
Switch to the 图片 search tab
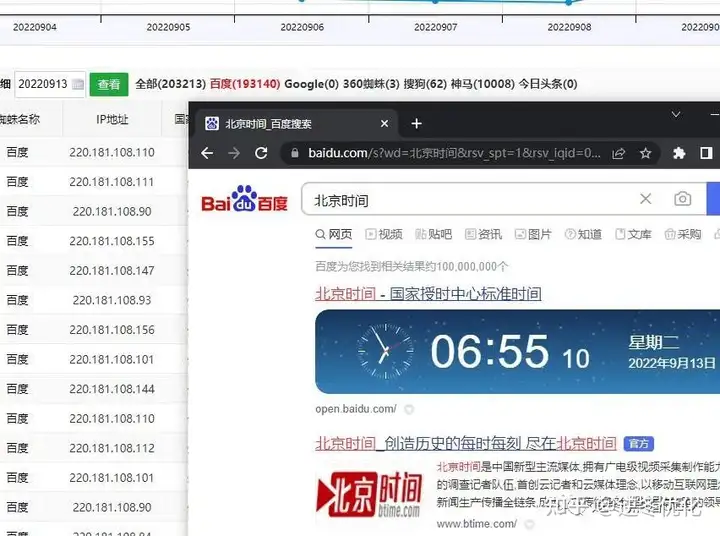pyautogui.click(x=533, y=234)
